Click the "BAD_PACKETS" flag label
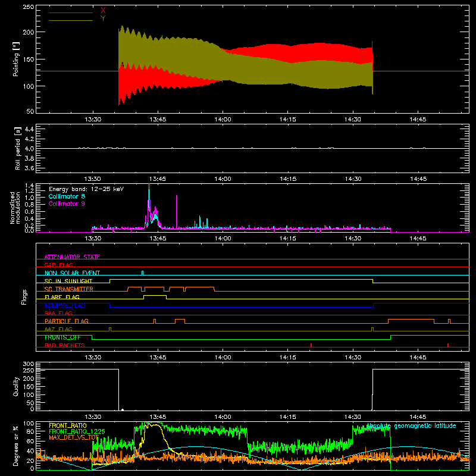Screen dimensions: 476x476 (65, 345)
